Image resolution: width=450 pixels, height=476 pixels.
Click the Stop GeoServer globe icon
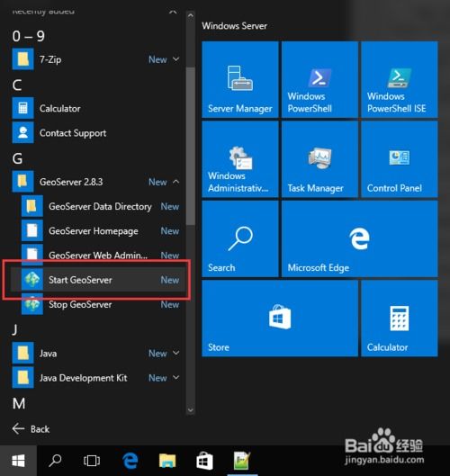pos(32,304)
